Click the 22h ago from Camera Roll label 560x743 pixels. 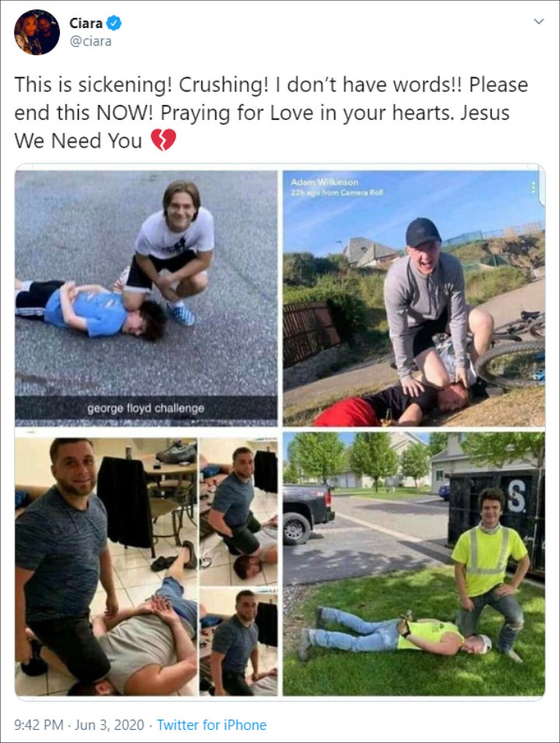337,192
